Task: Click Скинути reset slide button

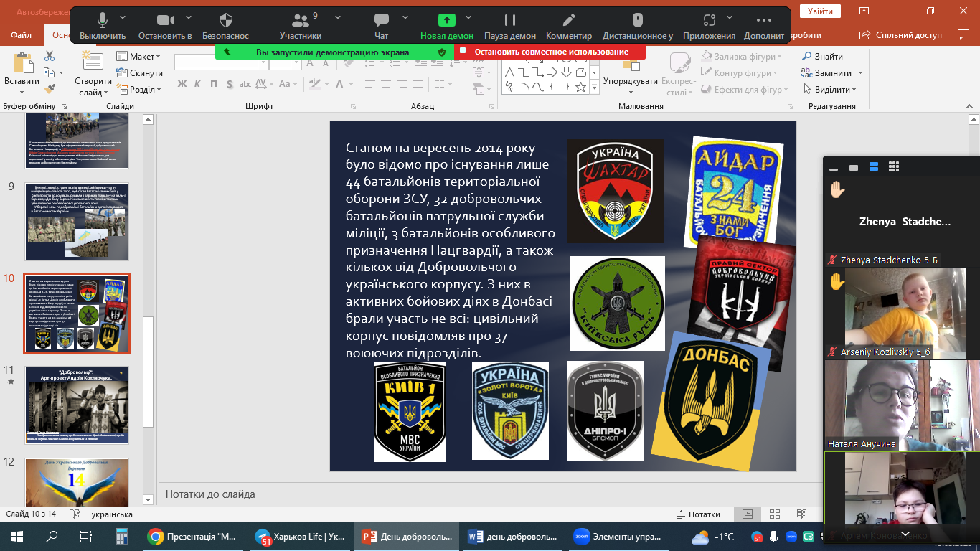Action: pos(140,73)
